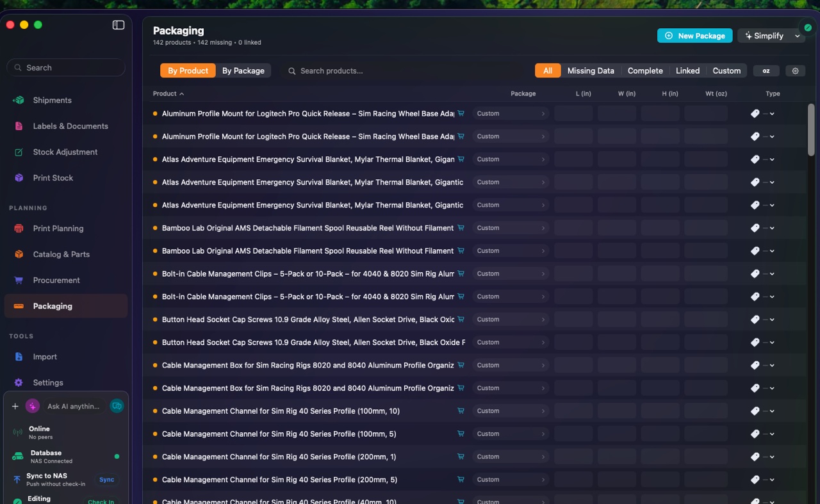Click the green status check icon at top right
This screenshot has width=820, height=504.
pos(808,28)
